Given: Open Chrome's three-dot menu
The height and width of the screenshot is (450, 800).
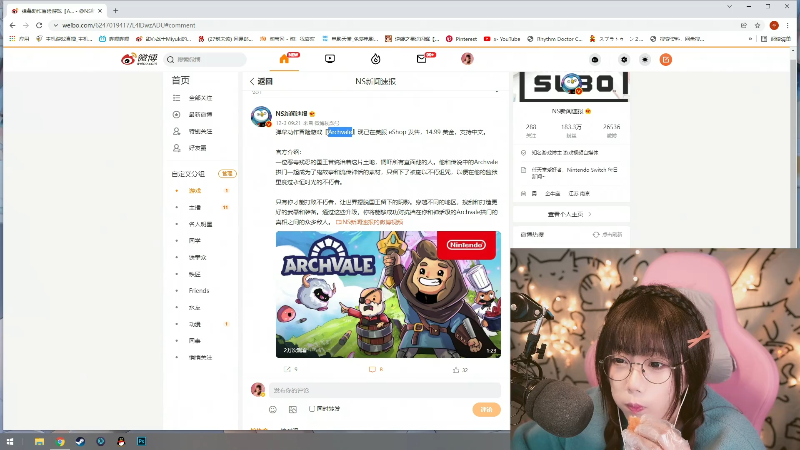Looking at the screenshot, I should 788,25.
